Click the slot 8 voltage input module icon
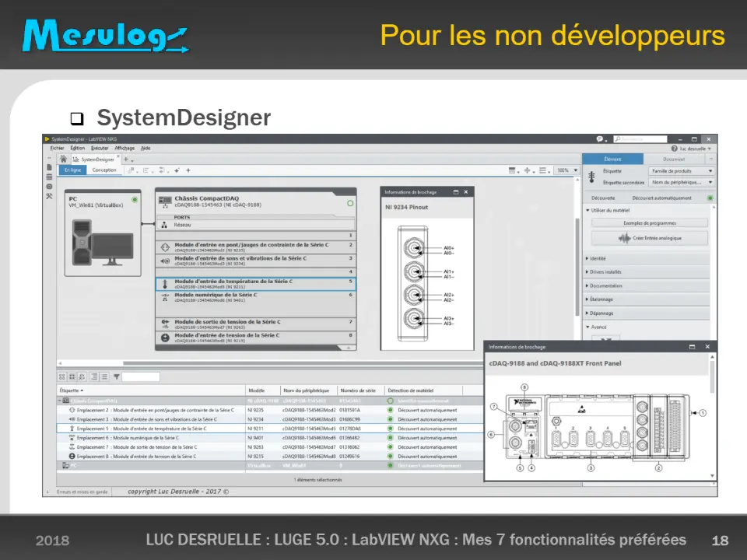 click(x=165, y=338)
